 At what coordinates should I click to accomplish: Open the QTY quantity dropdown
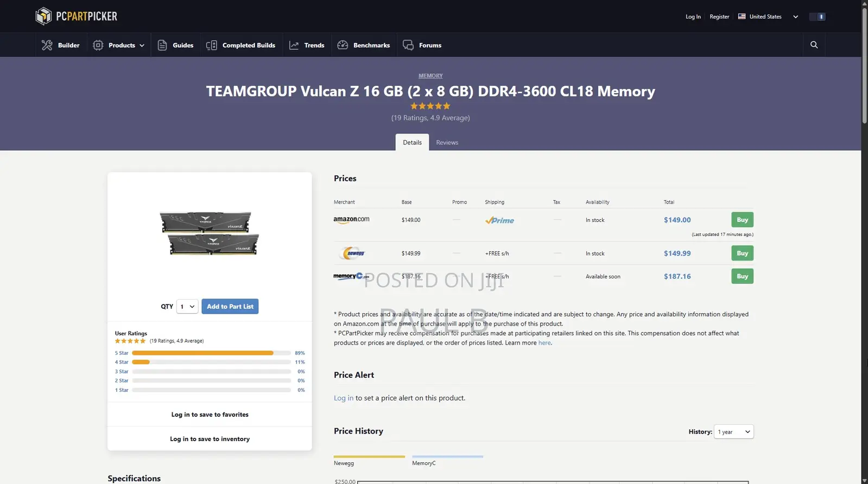[187, 307]
